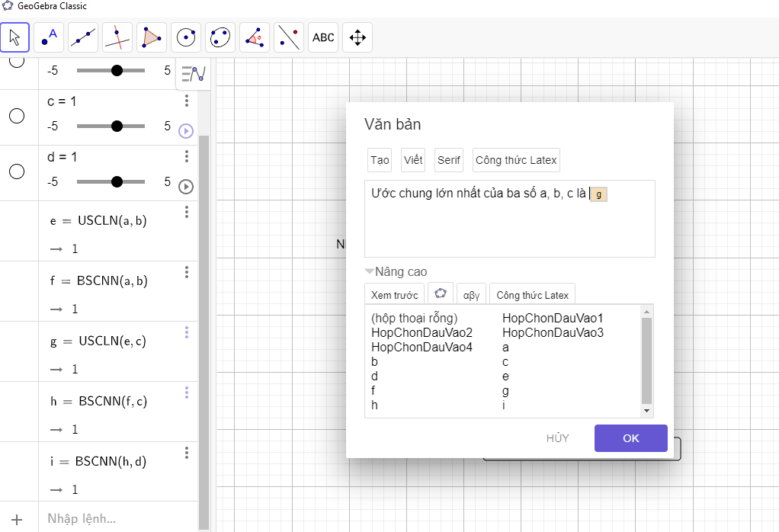
Task: Select the Point tool
Action: (x=49, y=37)
